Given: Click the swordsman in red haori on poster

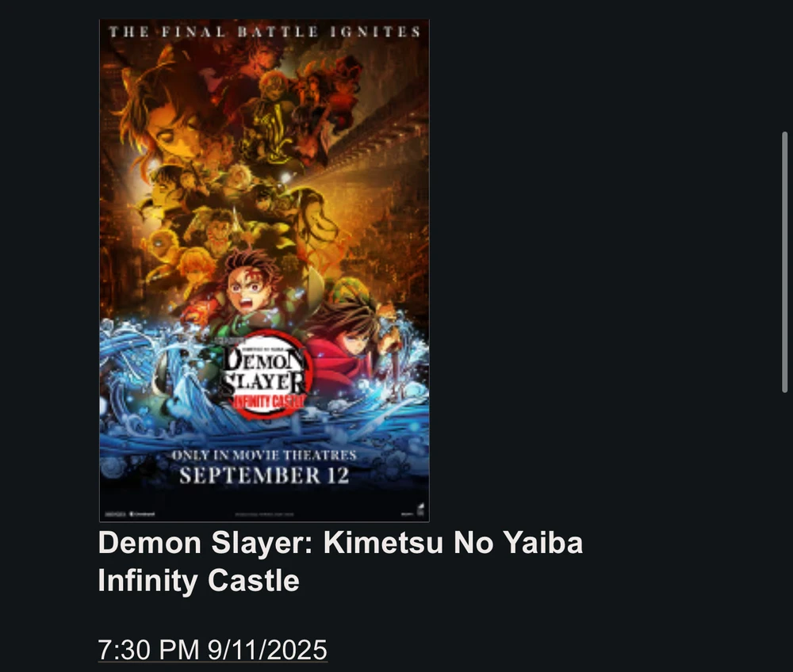Looking at the screenshot, I should coord(354,349).
